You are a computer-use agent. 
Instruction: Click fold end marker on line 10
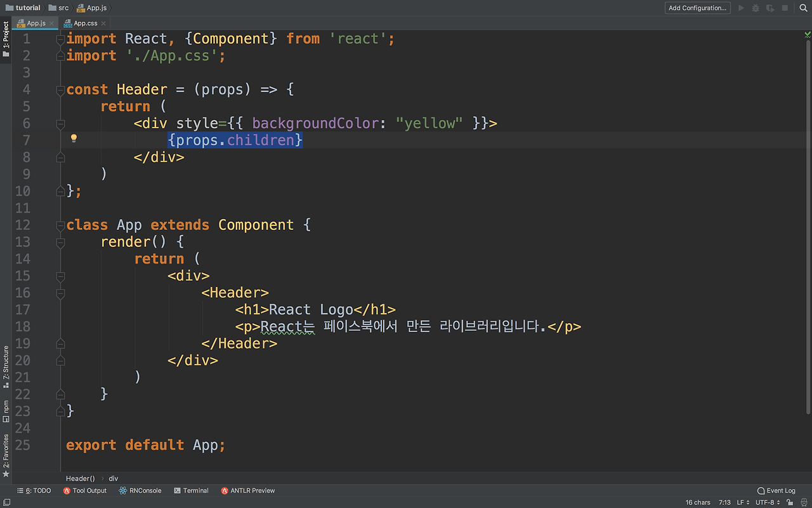click(60, 191)
